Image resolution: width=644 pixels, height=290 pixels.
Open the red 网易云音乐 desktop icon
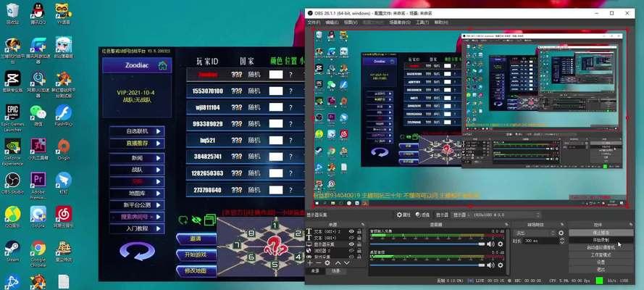coord(63,216)
